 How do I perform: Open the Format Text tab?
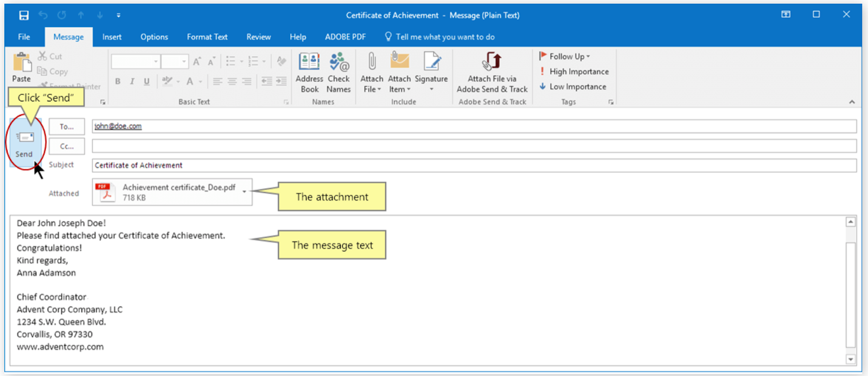click(207, 37)
